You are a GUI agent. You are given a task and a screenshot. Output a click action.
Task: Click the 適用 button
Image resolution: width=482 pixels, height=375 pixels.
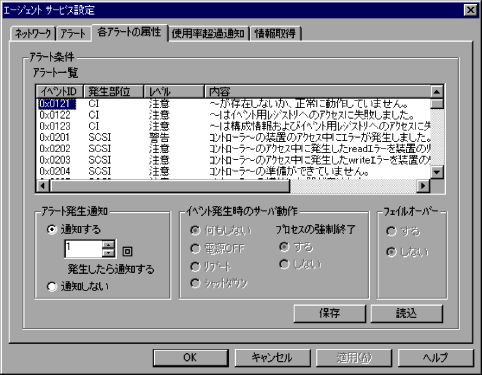tap(354, 358)
